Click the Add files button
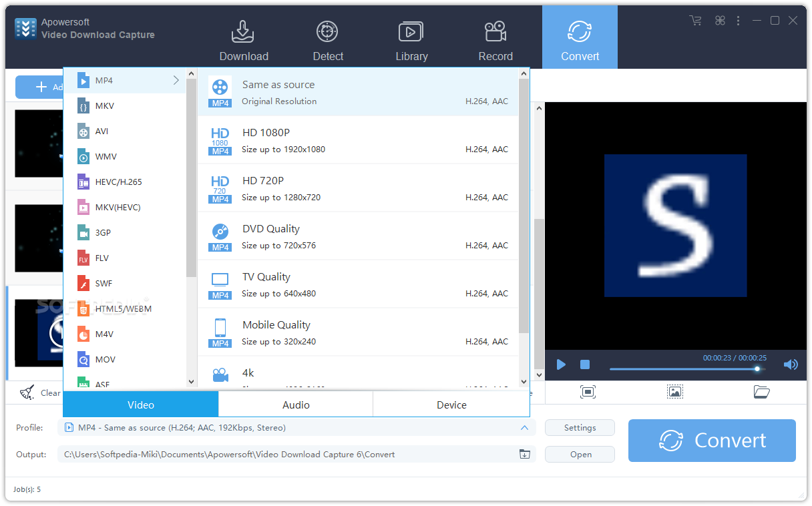The width and height of the screenshot is (812, 506). point(39,87)
